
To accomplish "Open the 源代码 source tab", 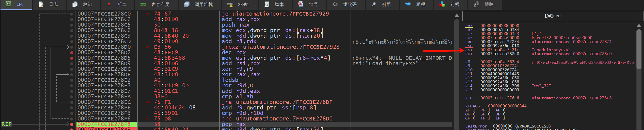I will 346,5.
